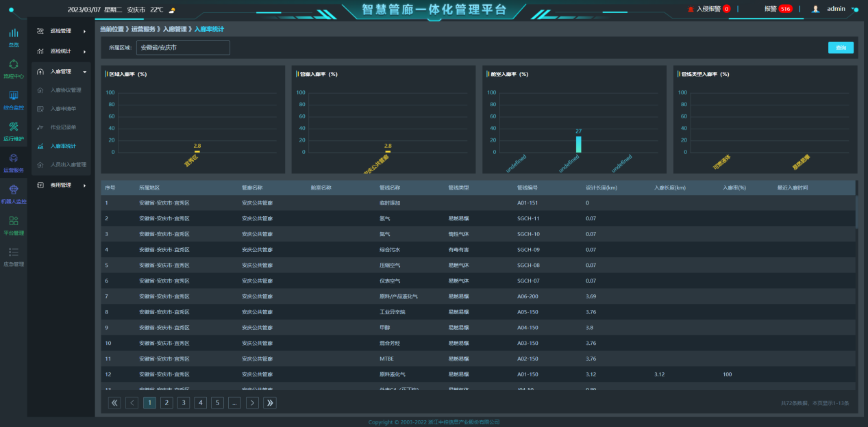The width and height of the screenshot is (868, 427).
Task: Collapse the 入廊管理 submenu arrow
Action: 84,71
